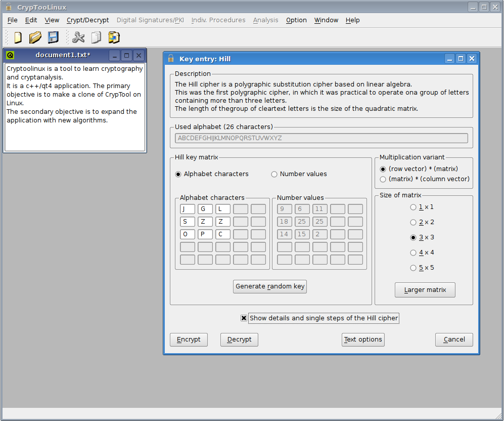The width and height of the screenshot is (504, 421).
Task: Maximize the Key entry: Hill dialog
Action: coord(461,59)
